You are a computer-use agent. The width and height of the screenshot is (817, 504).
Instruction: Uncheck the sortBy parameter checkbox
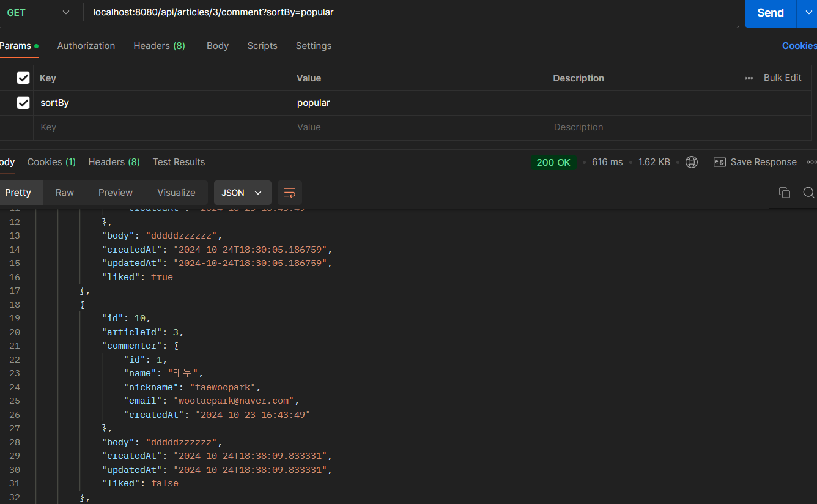(x=23, y=103)
